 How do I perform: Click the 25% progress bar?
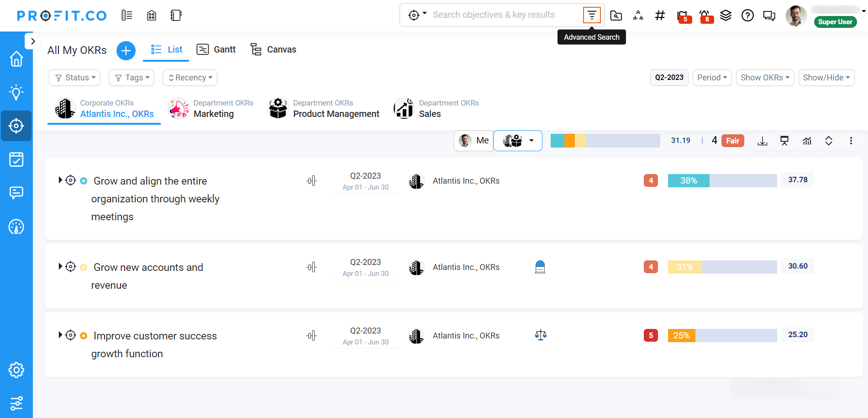click(x=722, y=335)
